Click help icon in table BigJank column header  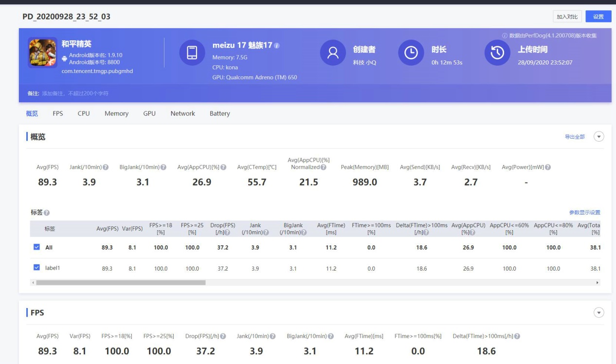[304, 233]
